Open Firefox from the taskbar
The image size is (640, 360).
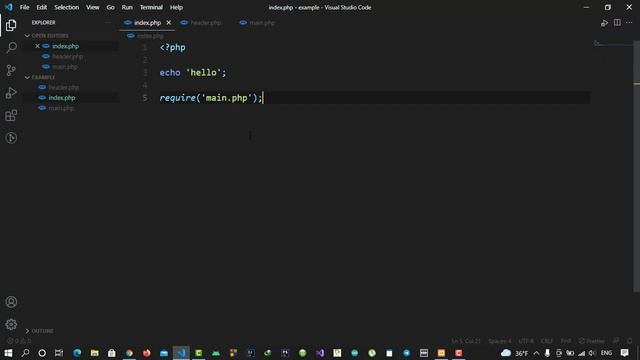pyautogui.click(x=147, y=353)
